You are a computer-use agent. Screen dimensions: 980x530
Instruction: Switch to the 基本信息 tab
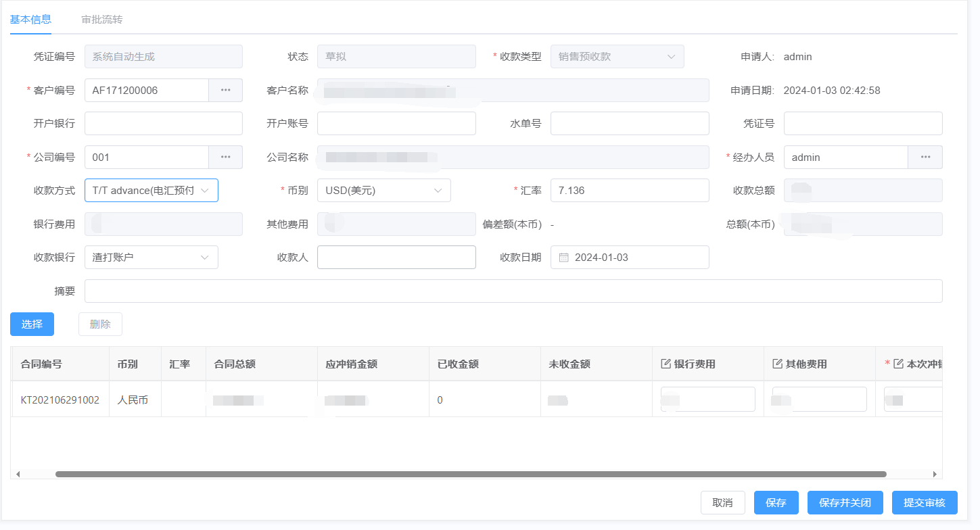30,19
